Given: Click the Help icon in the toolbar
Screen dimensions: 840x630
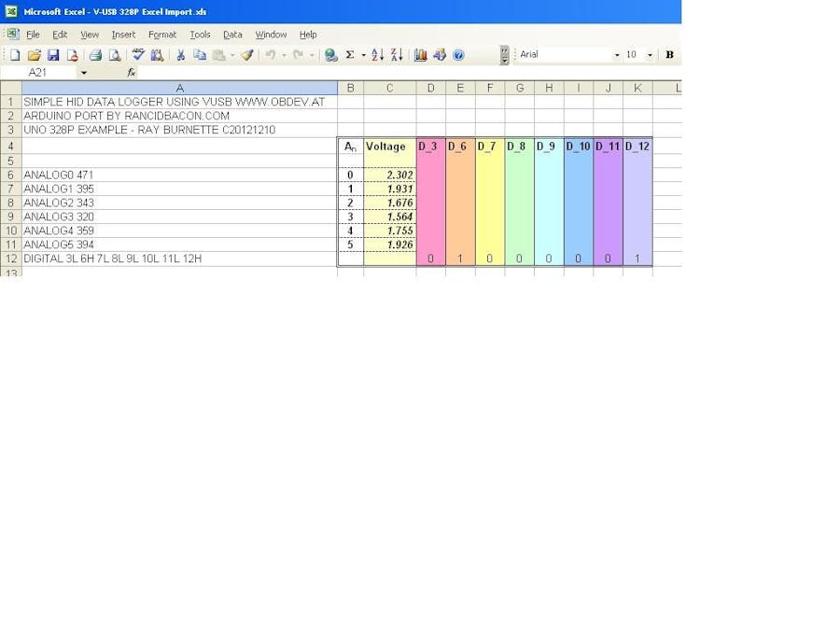Looking at the screenshot, I should (x=459, y=55).
